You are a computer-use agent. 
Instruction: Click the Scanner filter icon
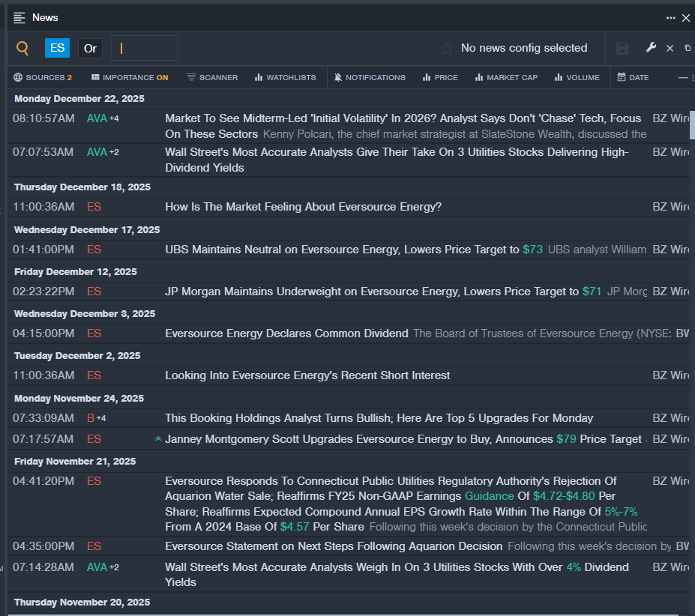point(190,77)
